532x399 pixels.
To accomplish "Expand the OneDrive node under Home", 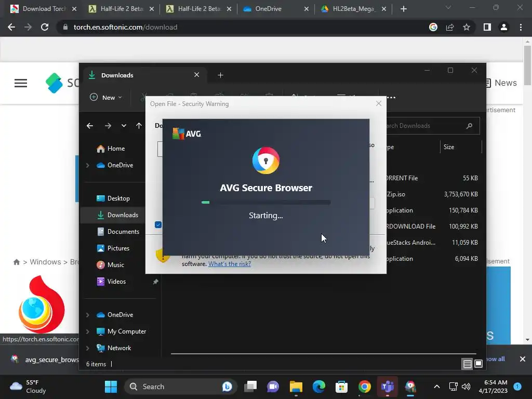I will 87,165.
